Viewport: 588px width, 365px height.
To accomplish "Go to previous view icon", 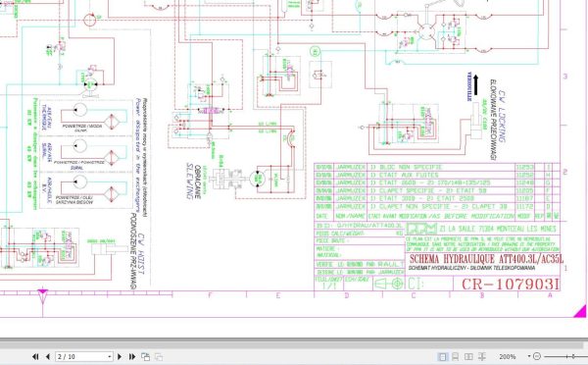I will (x=145, y=356).
